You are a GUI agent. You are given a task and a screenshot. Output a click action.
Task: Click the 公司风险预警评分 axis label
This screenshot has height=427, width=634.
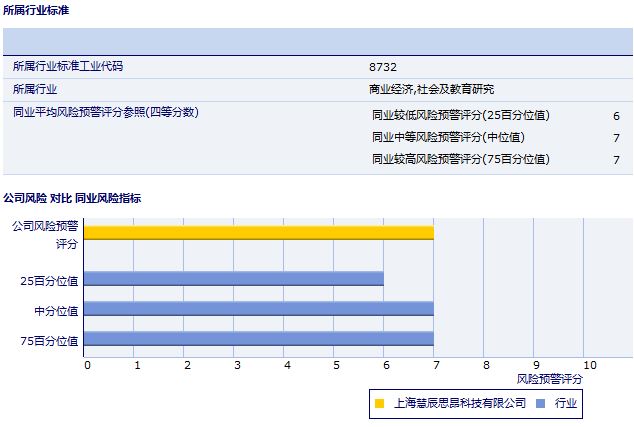45,235
